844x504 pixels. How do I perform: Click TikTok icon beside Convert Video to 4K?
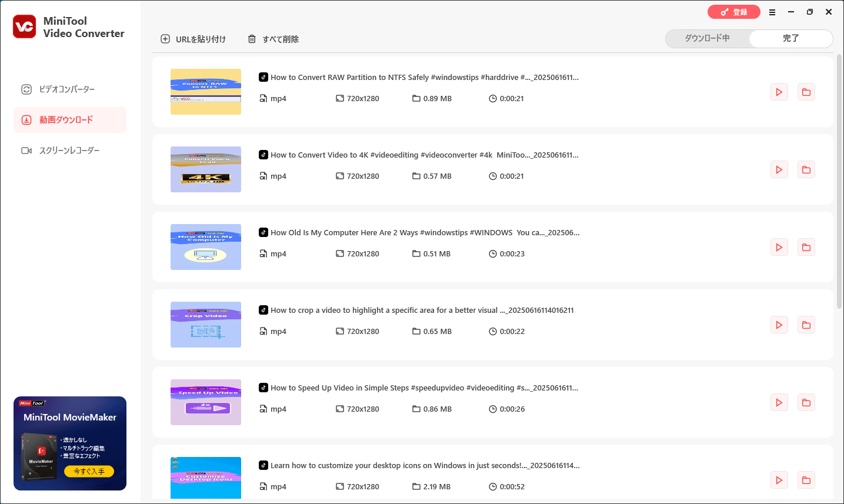(263, 155)
